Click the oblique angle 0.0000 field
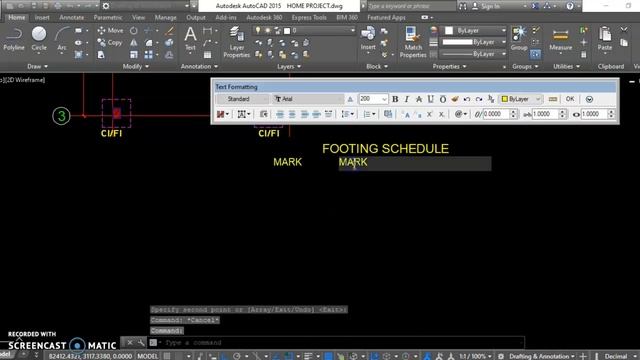 click(x=496, y=114)
